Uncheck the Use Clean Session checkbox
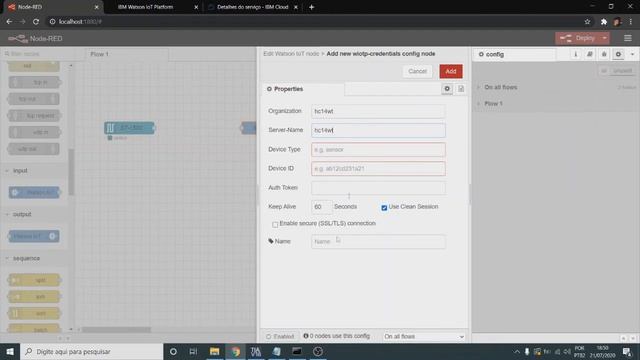 (x=384, y=208)
